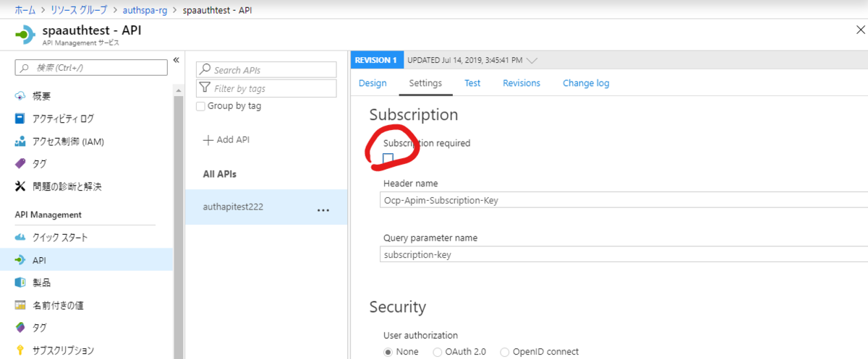Enable the Group by tag checkbox

[x=201, y=106]
